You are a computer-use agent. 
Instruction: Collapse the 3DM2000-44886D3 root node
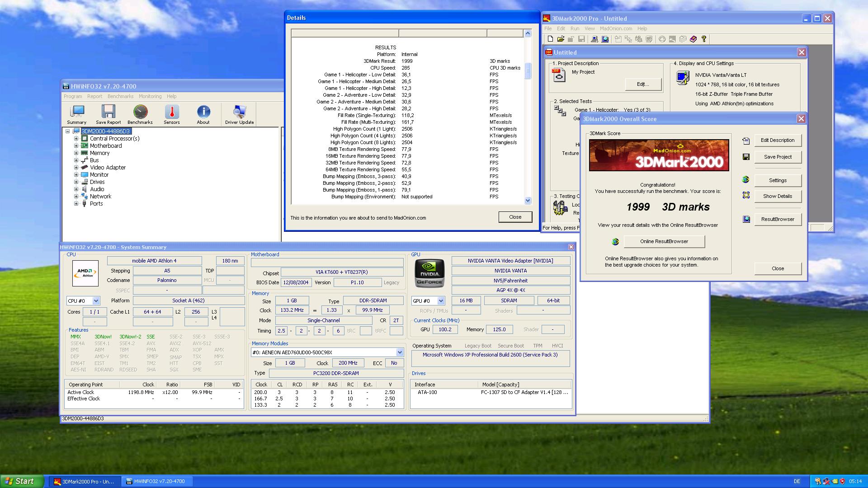pos(68,131)
